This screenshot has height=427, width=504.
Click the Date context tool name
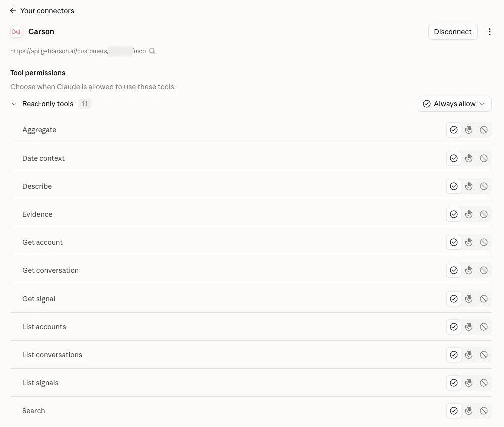click(x=43, y=158)
